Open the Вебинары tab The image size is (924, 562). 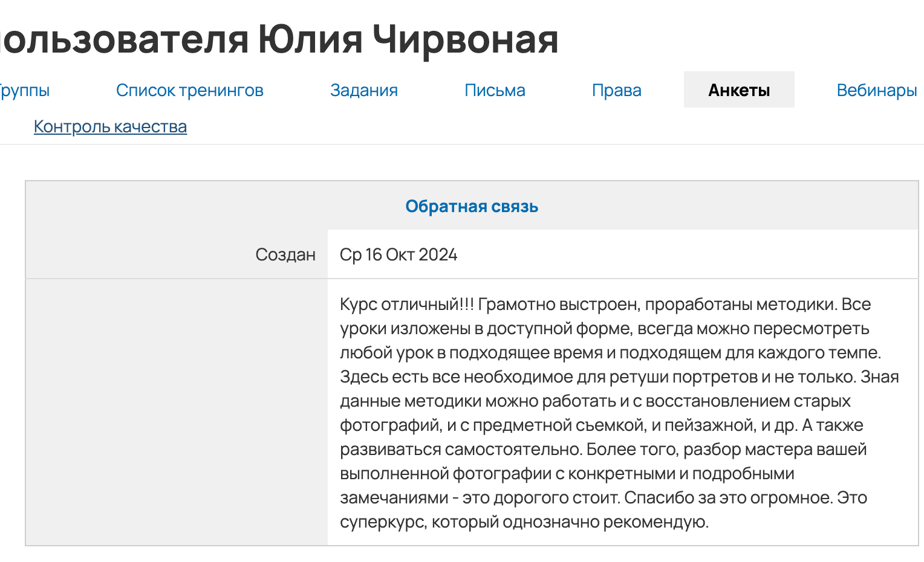tap(876, 90)
